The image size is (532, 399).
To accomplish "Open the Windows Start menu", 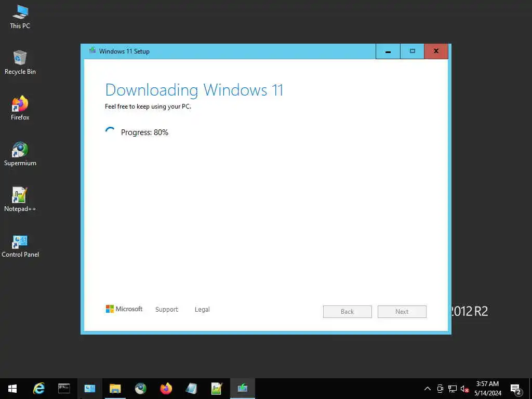I will (12, 389).
